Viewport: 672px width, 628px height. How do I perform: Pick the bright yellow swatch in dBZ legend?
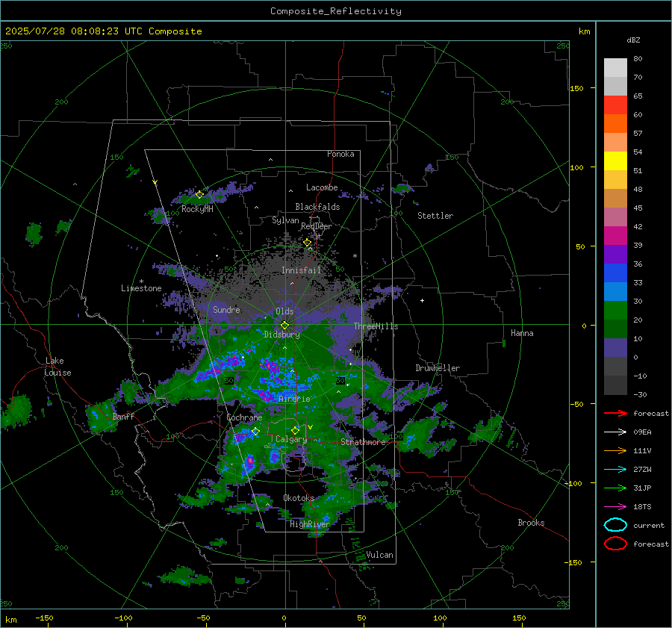point(615,161)
